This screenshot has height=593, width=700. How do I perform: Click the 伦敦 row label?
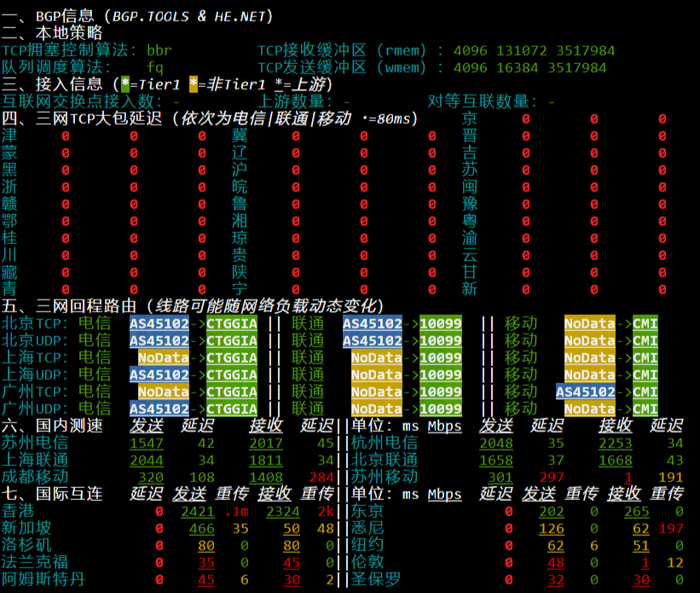click(x=367, y=562)
